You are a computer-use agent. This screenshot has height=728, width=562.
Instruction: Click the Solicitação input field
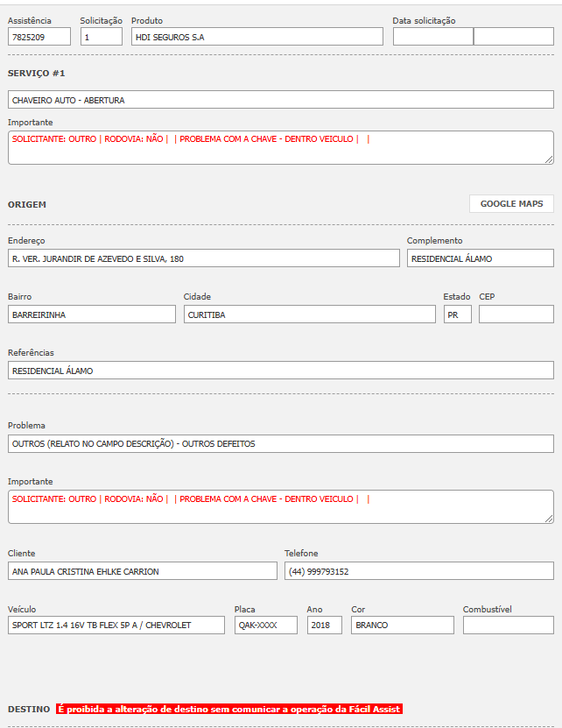tap(102, 37)
